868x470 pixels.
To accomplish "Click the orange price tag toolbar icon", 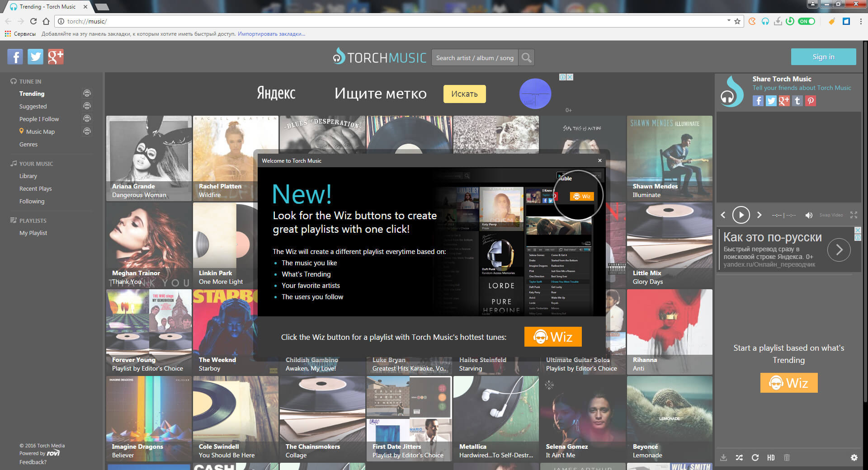I will point(831,21).
